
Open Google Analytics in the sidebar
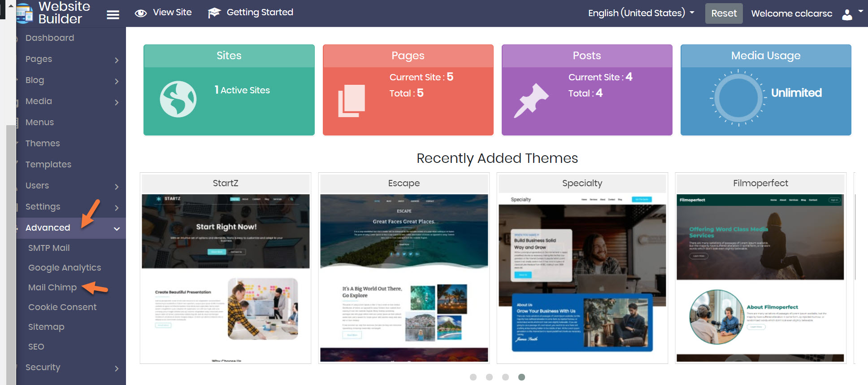coord(65,268)
